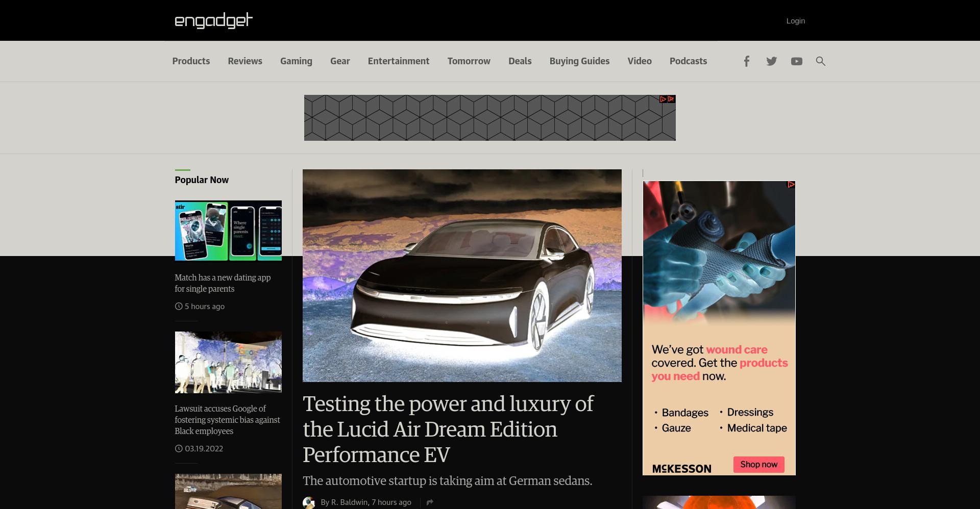This screenshot has height=509, width=980.
Task: Click the Google lawsuit article thumbnail
Action: (228, 362)
